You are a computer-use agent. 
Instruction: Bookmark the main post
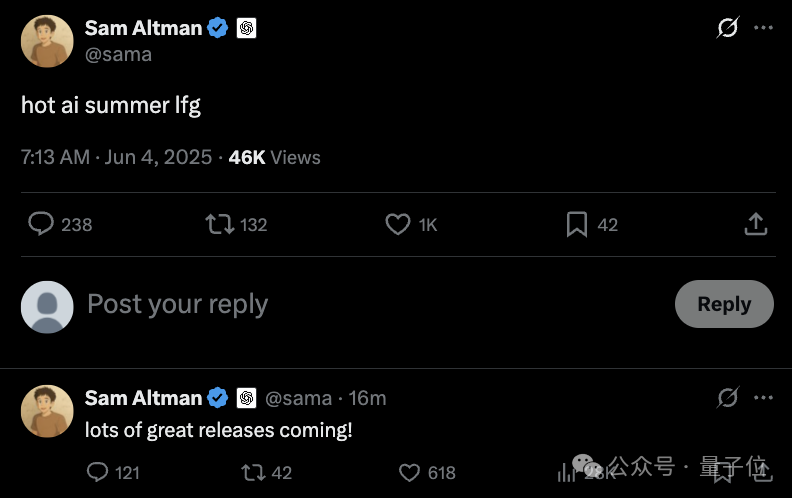[577, 224]
